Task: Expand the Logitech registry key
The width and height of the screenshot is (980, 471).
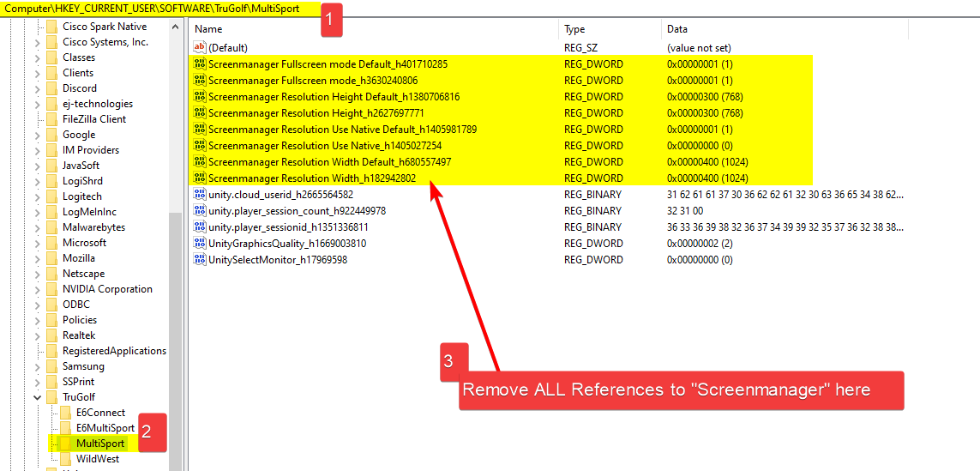Action: point(37,196)
